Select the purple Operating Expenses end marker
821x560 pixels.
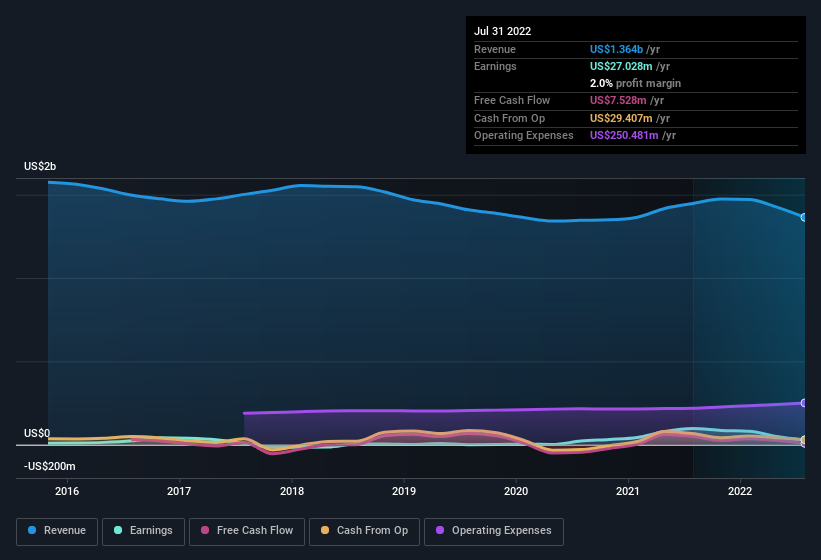pyautogui.click(x=804, y=403)
